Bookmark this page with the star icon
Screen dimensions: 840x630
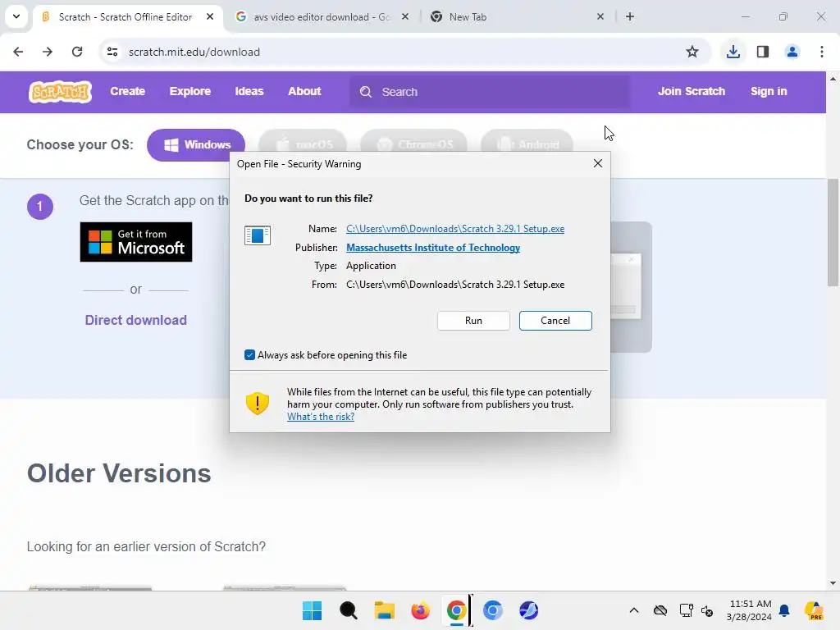[692, 52]
